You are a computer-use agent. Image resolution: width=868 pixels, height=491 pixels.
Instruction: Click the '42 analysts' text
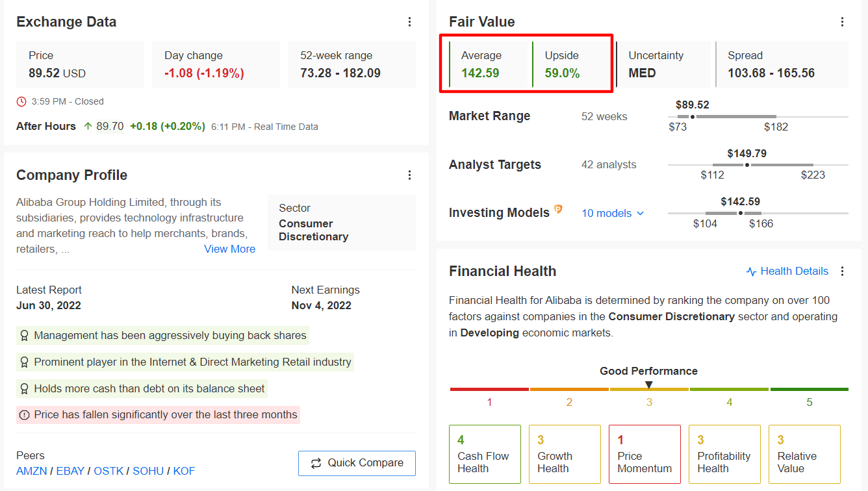pyautogui.click(x=609, y=165)
